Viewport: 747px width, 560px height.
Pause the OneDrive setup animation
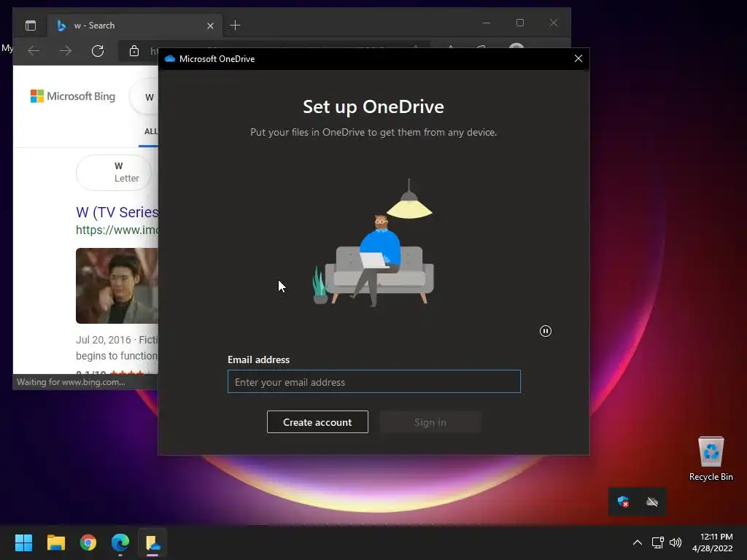(546, 331)
